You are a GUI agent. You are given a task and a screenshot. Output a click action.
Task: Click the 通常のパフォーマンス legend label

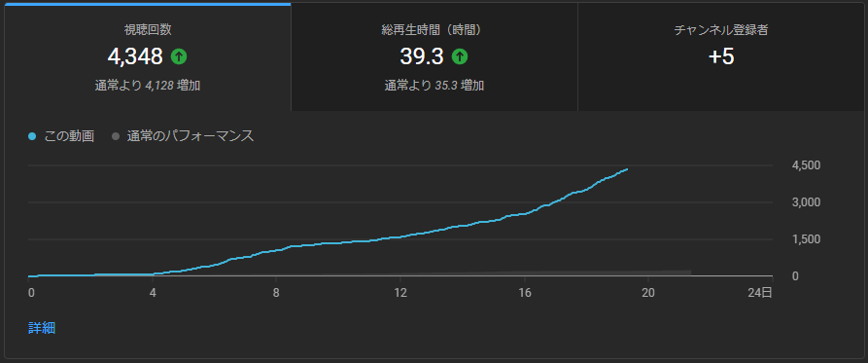point(190,136)
